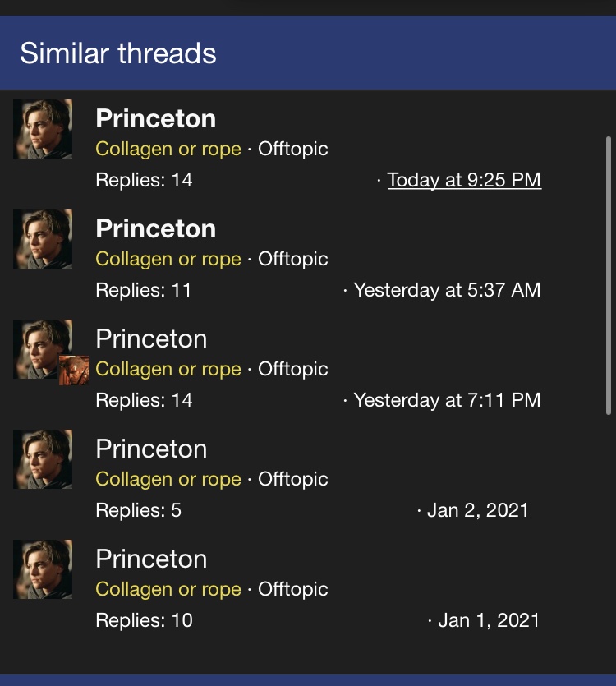616x686 pixels.
Task: Open Offtopic forum link in first thread
Action: (292, 149)
